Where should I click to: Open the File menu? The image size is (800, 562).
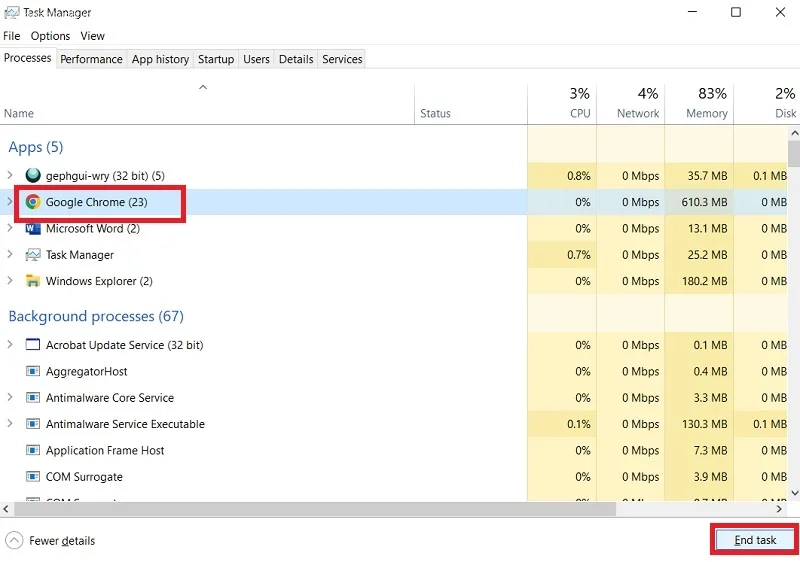[x=12, y=36]
